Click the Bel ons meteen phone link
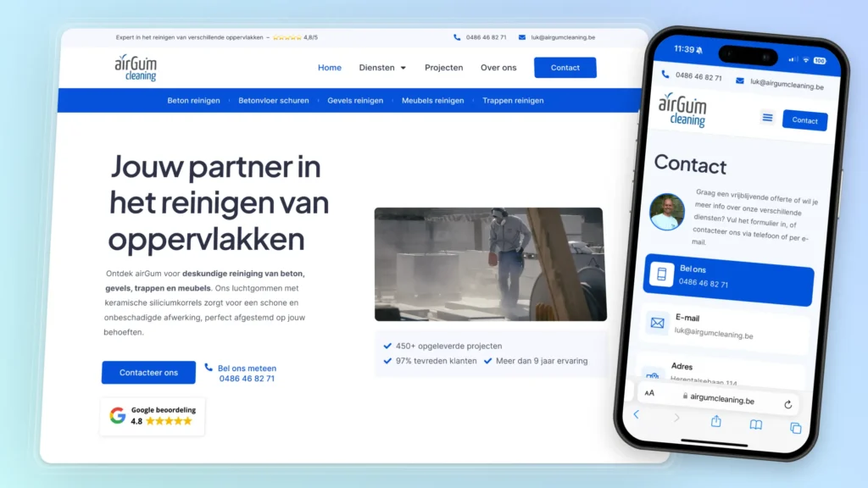This screenshot has height=488, width=868. pos(247,373)
